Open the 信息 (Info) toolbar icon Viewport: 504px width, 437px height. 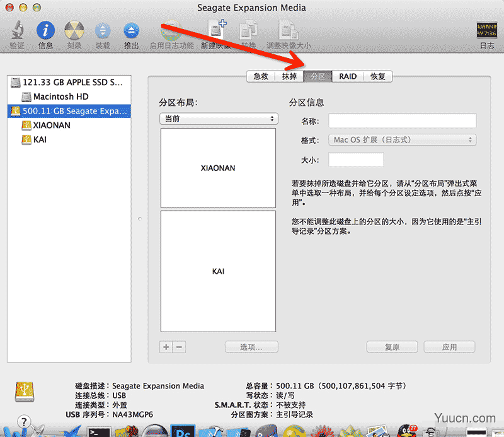(45, 30)
